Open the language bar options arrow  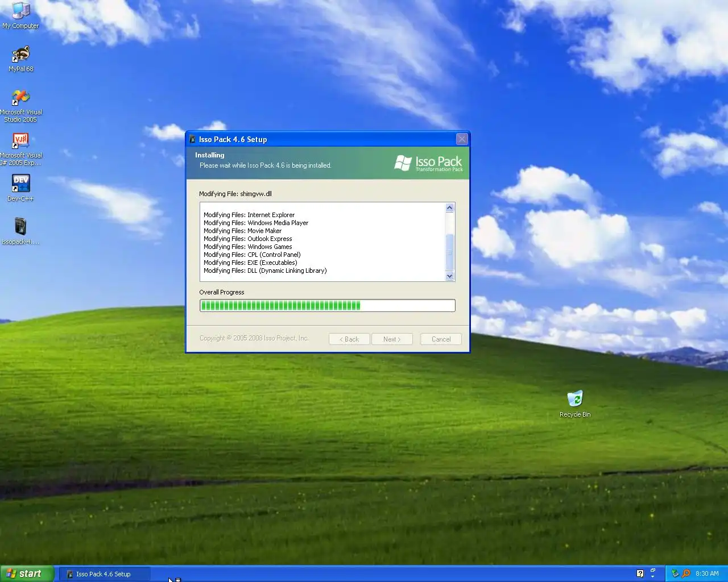(x=653, y=577)
